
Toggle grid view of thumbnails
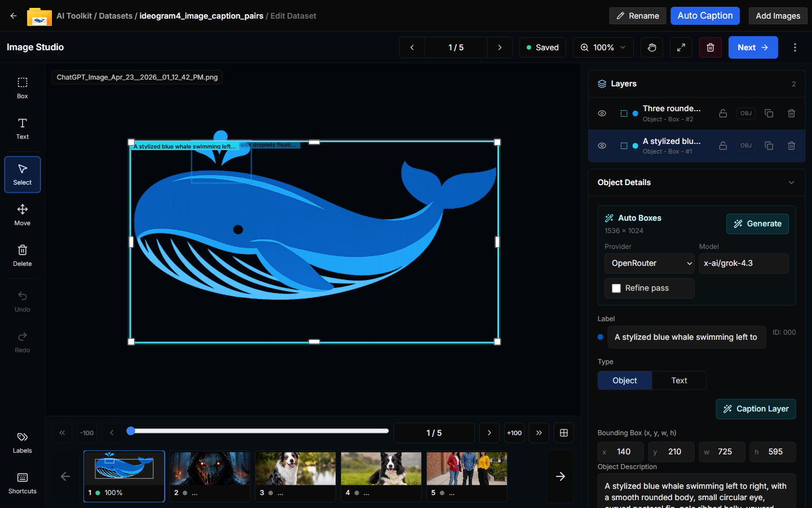(564, 433)
